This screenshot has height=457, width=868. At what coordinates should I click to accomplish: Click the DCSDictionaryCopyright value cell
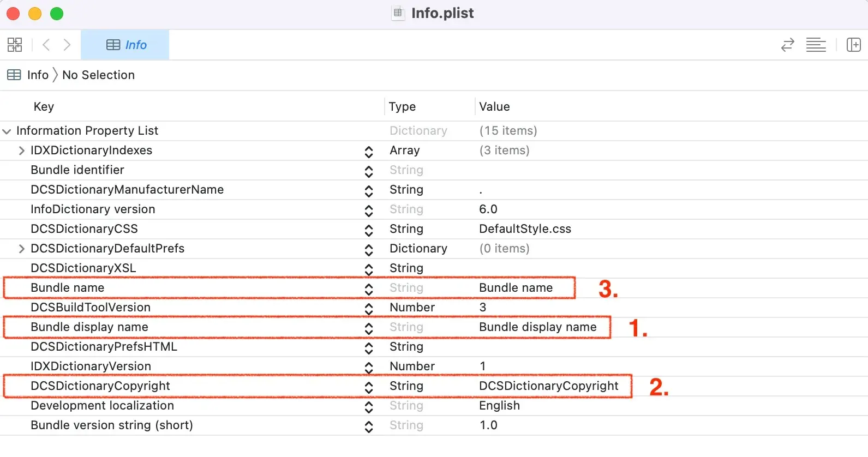pos(548,386)
